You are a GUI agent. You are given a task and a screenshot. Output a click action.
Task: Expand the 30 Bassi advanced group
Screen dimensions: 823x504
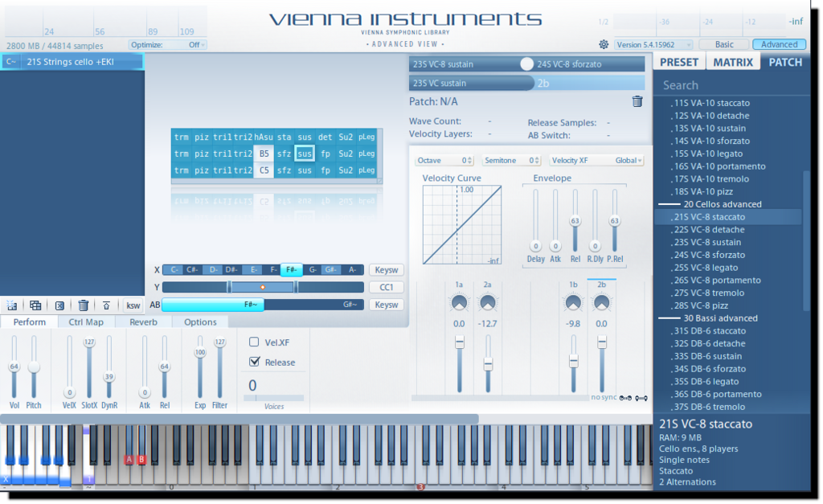pos(720,318)
